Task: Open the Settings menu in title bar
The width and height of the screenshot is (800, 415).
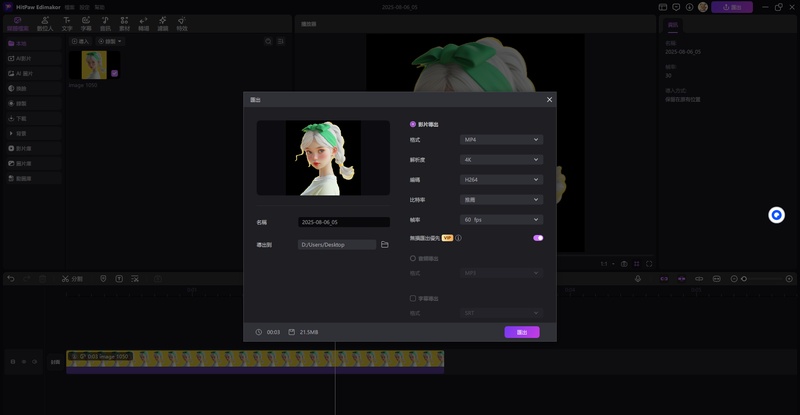Action: coord(84,7)
